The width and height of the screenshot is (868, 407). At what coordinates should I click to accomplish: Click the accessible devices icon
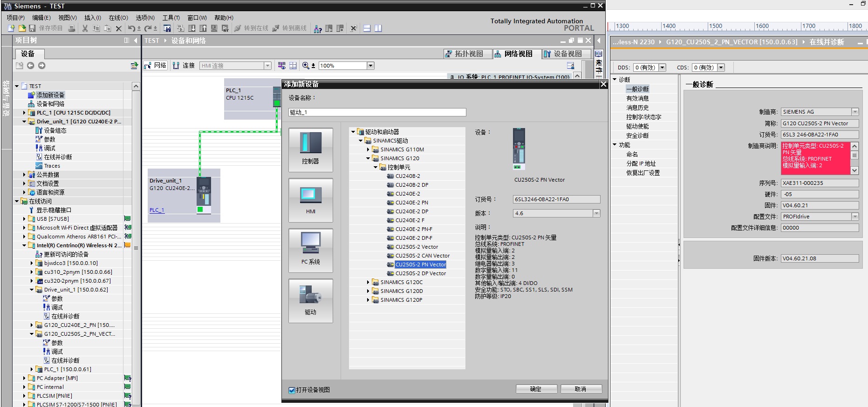coord(318,28)
